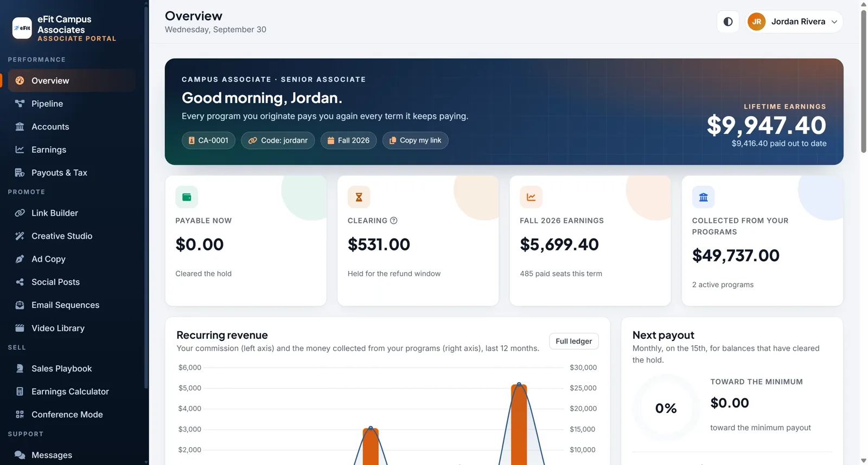Open Messages under Support

click(72, 455)
